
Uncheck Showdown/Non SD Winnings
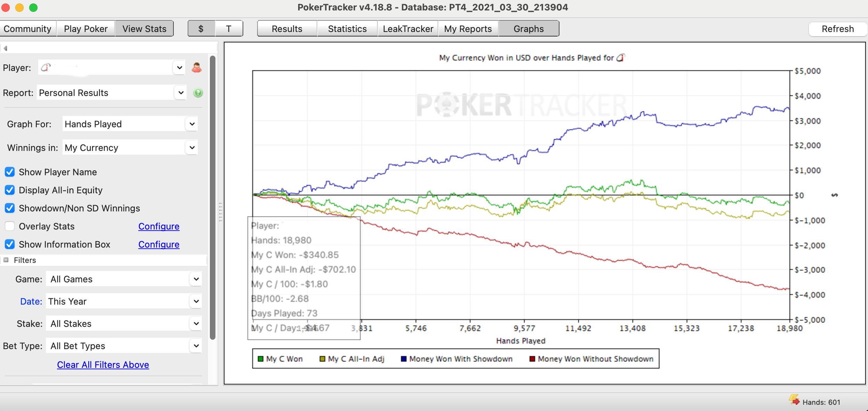pyautogui.click(x=10, y=208)
